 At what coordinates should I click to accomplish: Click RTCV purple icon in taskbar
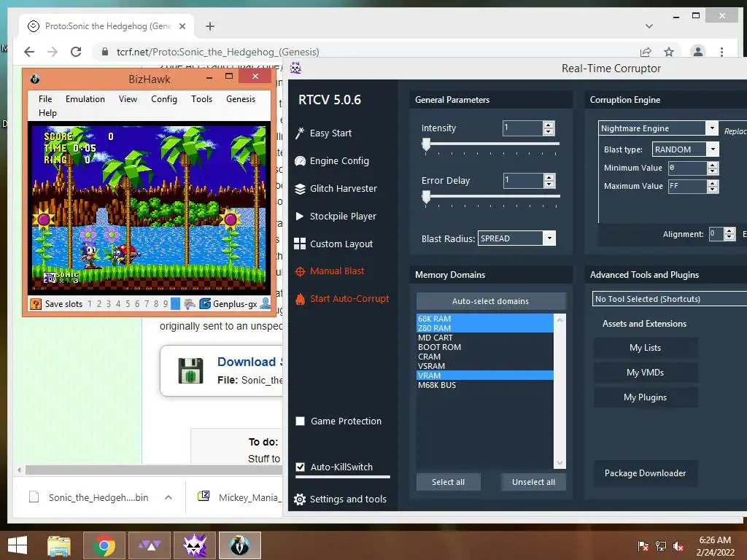tap(195, 545)
